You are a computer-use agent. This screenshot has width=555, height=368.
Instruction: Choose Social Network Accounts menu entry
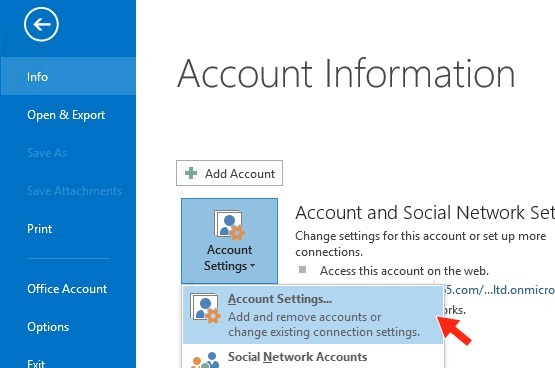click(313, 357)
